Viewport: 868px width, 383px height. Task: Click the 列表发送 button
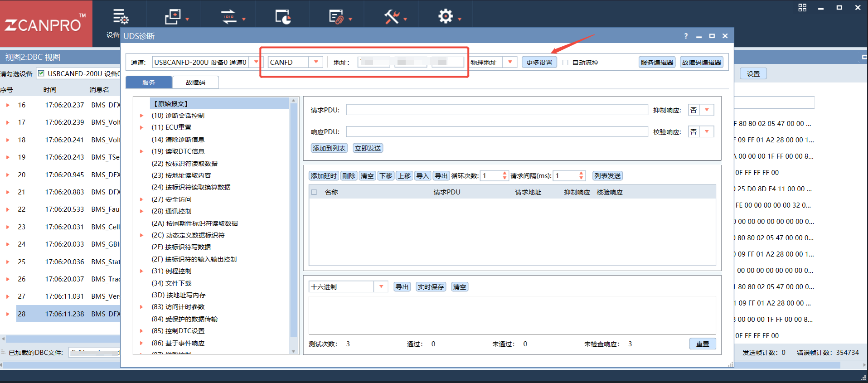pyautogui.click(x=607, y=176)
